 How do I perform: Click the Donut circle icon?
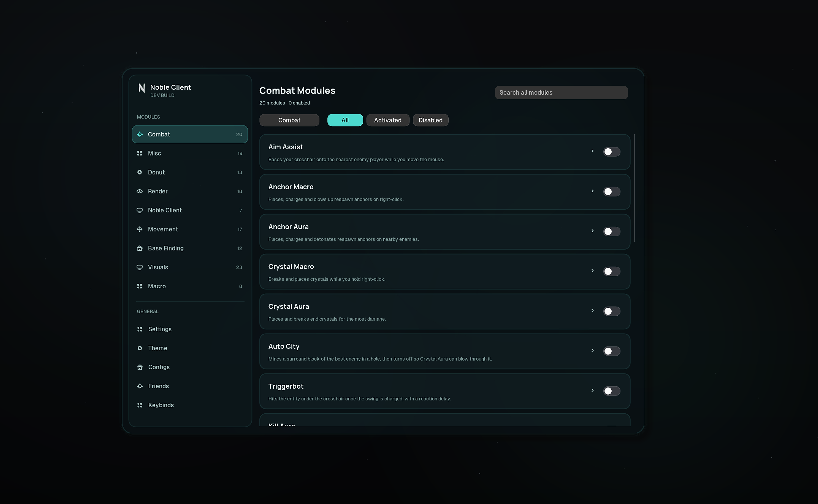(x=140, y=172)
